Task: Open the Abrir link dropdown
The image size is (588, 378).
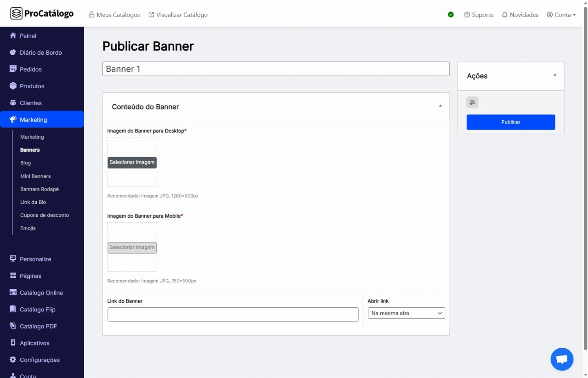Action: (406, 313)
